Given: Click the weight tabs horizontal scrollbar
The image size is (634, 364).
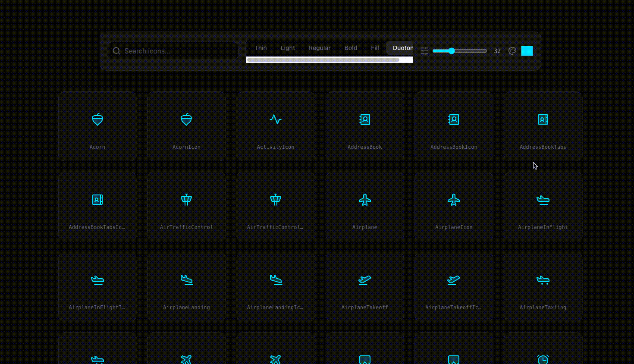Looking at the screenshot, I should click(x=323, y=60).
